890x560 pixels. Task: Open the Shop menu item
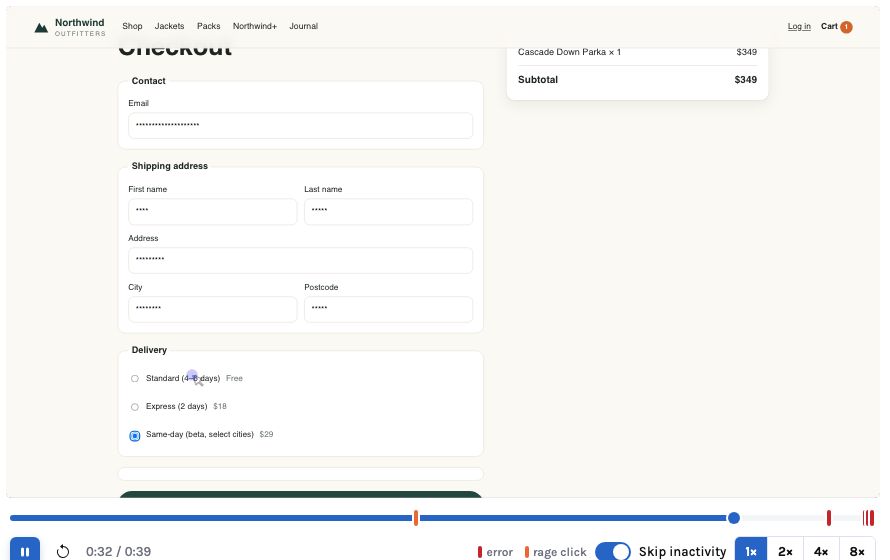point(132,26)
